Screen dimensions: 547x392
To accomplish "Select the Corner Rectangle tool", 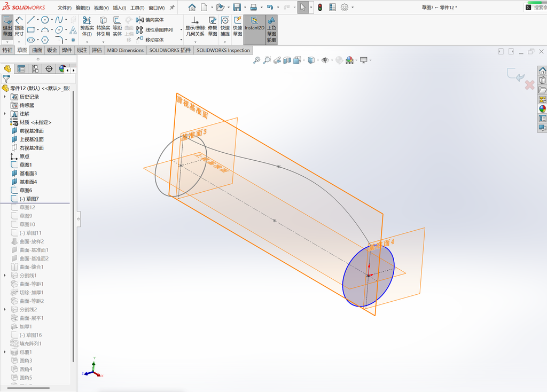I will coord(30,30).
